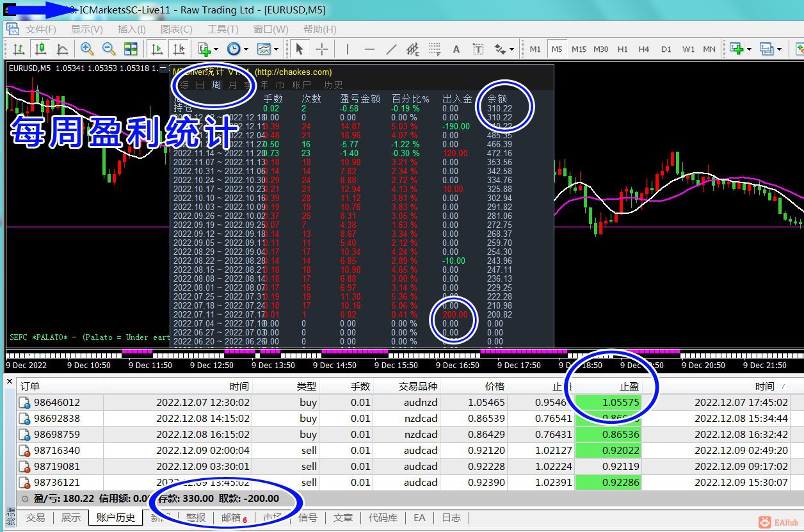Switch timeframe to M1
Viewport: 804px width, 532px height.
tap(535, 49)
